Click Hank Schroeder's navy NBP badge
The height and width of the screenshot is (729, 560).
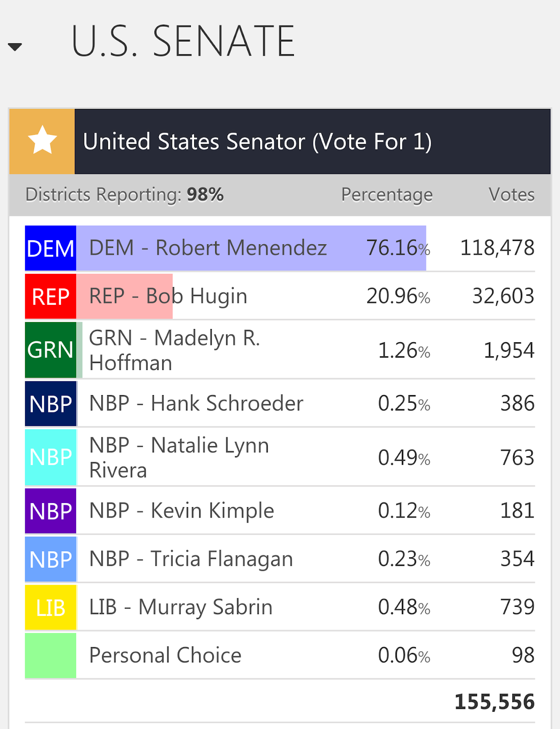pos(51,404)
